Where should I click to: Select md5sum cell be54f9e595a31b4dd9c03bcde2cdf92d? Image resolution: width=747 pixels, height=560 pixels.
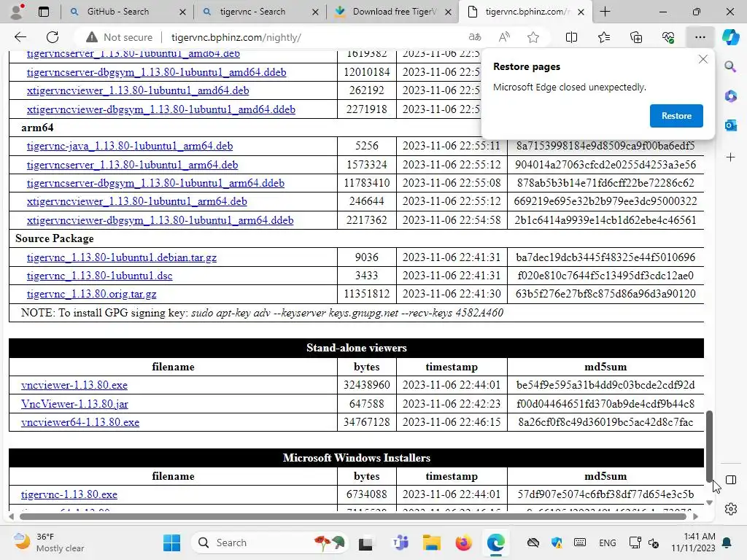pos(605,385)
